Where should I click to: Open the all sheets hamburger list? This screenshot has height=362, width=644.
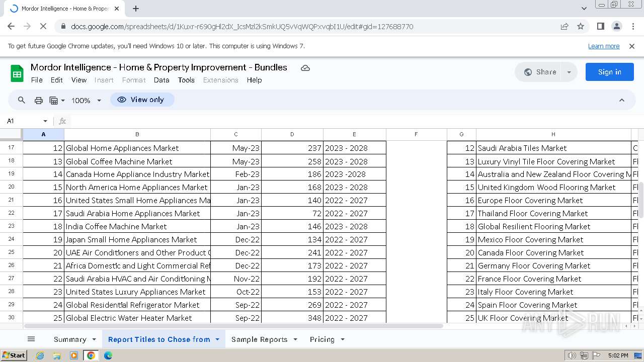[x=31, y=339]
